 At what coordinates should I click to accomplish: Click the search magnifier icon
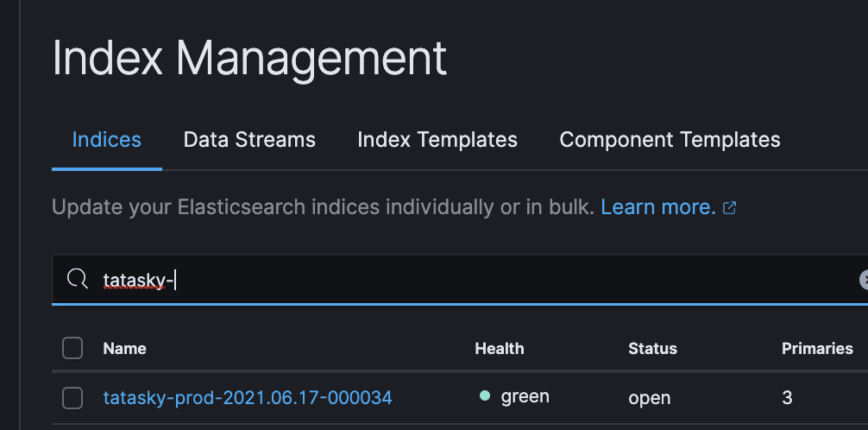(x=78, y=280)
